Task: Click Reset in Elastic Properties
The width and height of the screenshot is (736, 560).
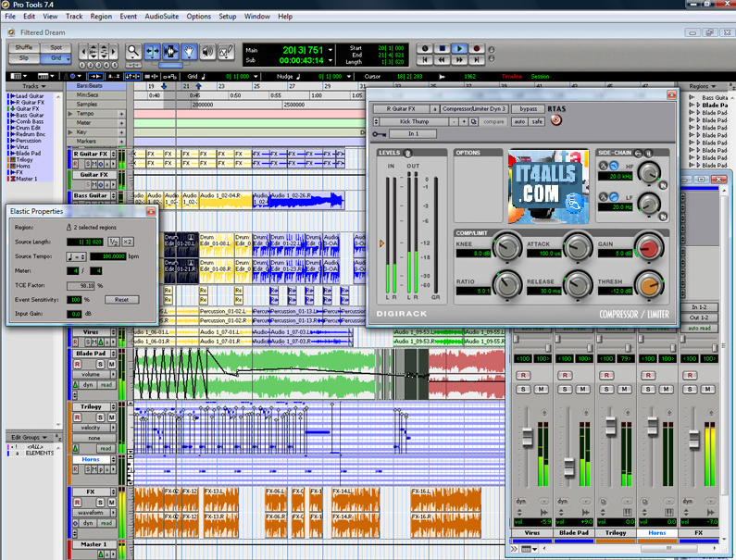Action: coord(121,300)
